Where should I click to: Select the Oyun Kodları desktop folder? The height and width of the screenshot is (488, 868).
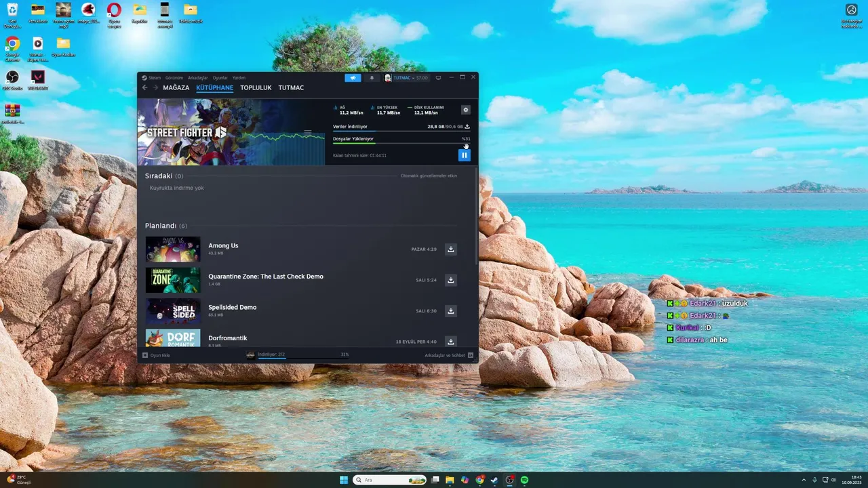63,47
